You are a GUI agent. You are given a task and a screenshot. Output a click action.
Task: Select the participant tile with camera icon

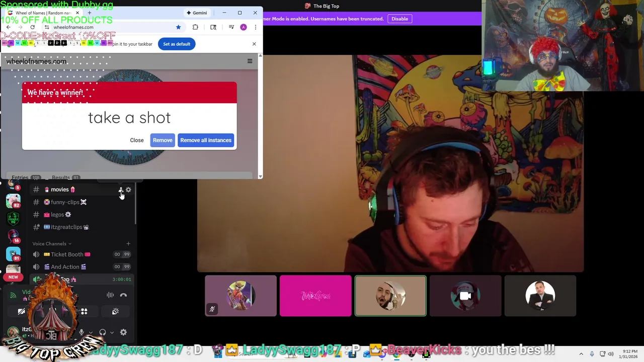[x=465, y=296]
